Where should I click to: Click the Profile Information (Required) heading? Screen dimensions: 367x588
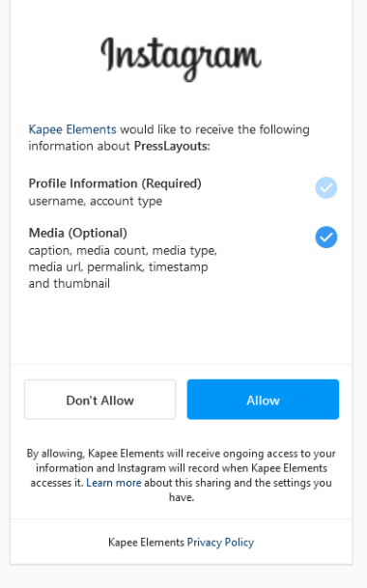pos(115,183)
